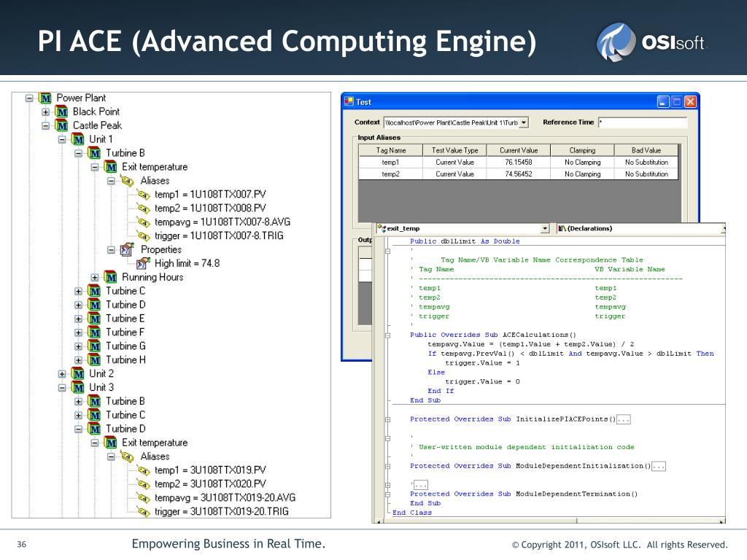This screenshot has height=560, width=747.
Task: Maximize the Test window
Action: pos(676,102)
